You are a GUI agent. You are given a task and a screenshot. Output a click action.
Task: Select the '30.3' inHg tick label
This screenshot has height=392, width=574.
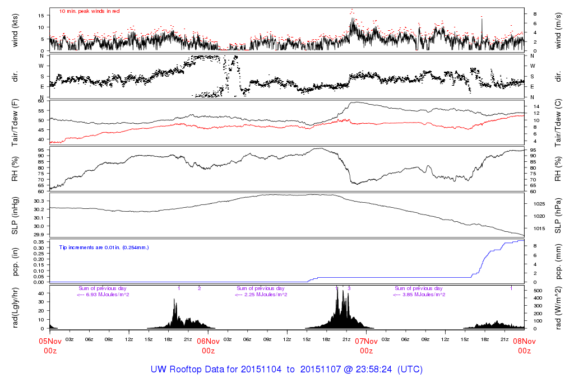[x=39, y=201]
